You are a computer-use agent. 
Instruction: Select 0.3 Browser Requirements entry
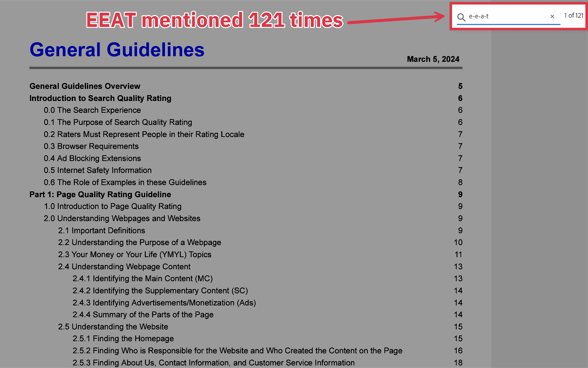91,147
